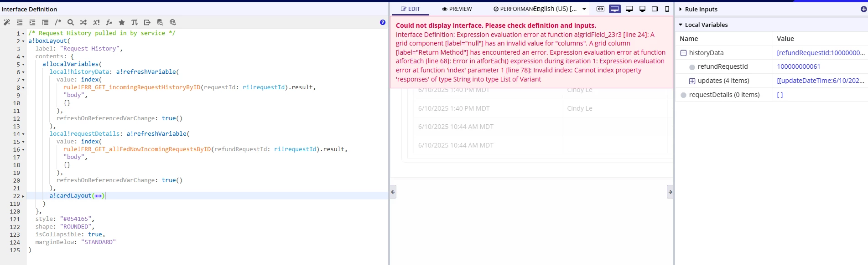
Task: Click the refundRequestId variable name
Action: (x=722, y=66)
